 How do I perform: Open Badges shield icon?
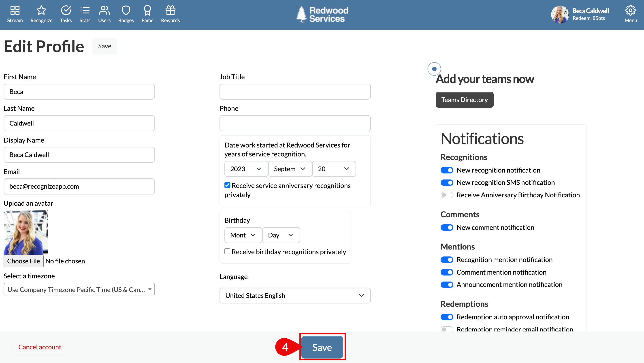tap(126, 10)
